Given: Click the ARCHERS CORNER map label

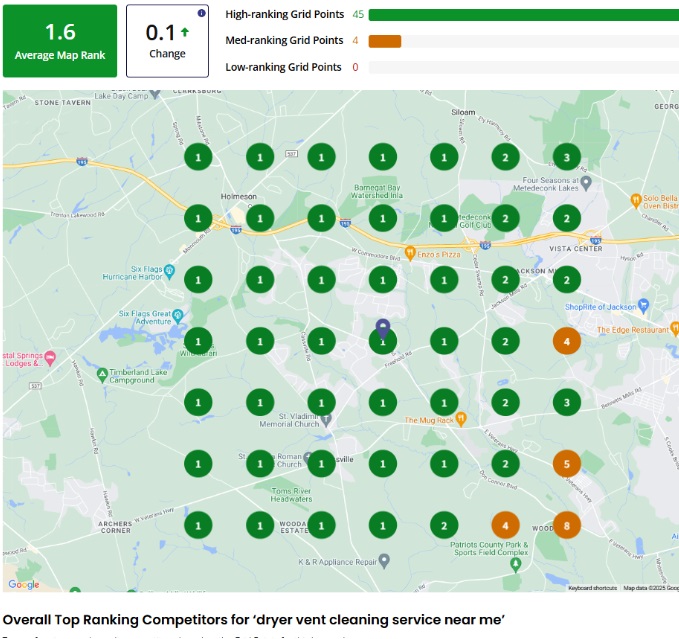Looking at the screenshot, I should [x=115, y=527].
